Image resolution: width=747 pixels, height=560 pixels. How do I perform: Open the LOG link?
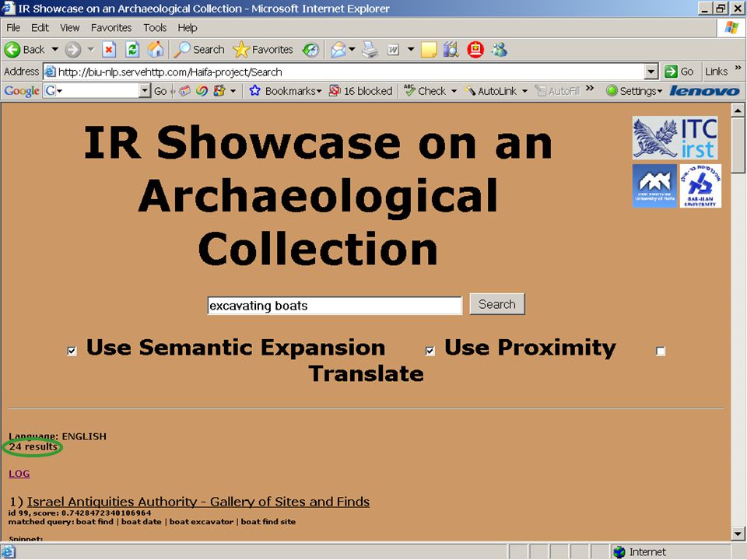pyautogui.click(x=19, y=474)
